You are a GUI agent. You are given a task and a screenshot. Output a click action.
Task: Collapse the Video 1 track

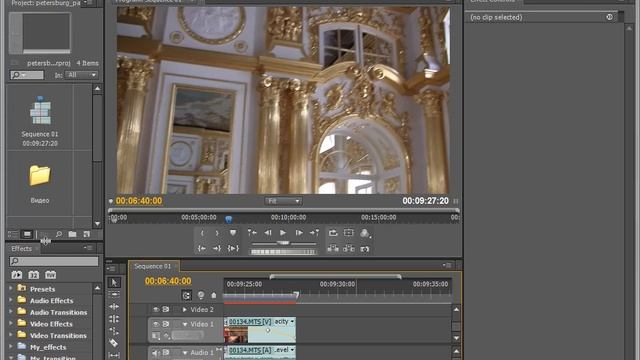click(185, 324)
